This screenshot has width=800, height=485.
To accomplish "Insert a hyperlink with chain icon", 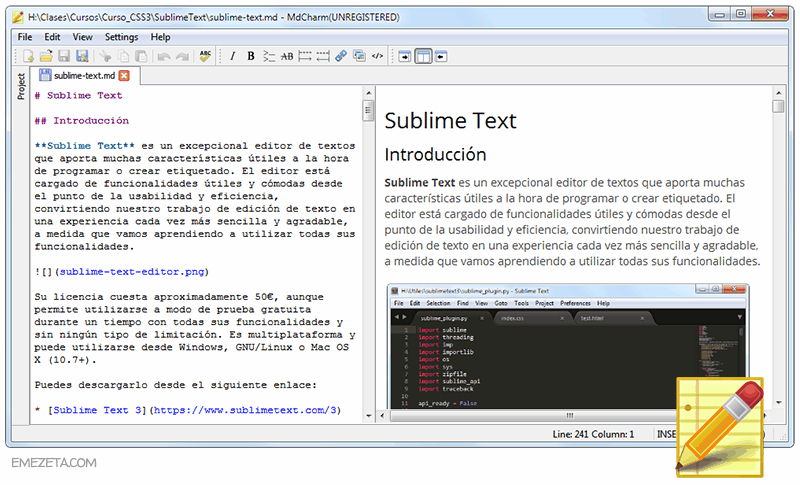I will 341,56.
